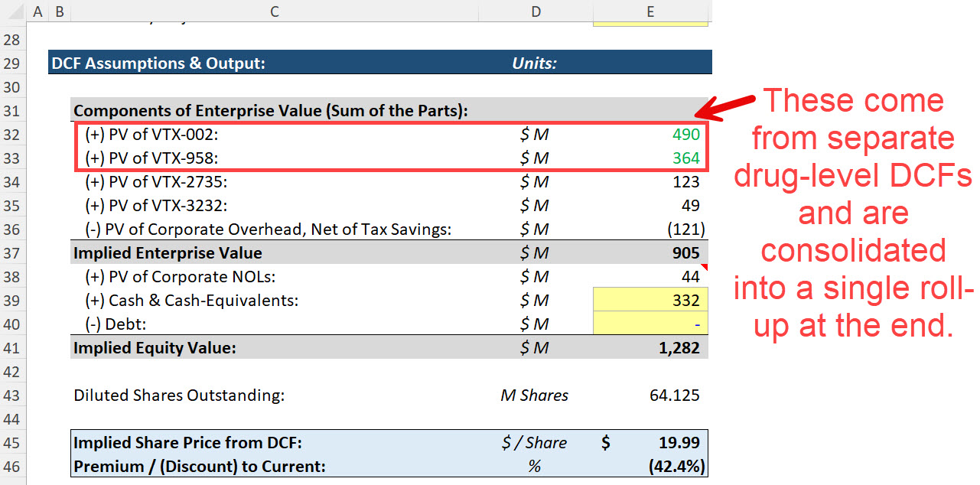Click the '$ / Share' units cell
The height and width of the screenshot is (485, 980).
pyautogui.click(x=535, y=442)
